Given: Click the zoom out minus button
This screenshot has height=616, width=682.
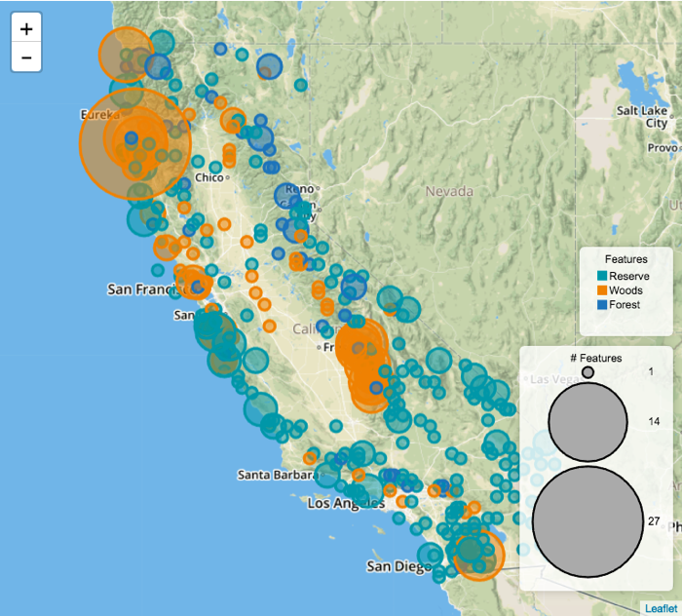Looking at the screenshot, I should (26, 58).
